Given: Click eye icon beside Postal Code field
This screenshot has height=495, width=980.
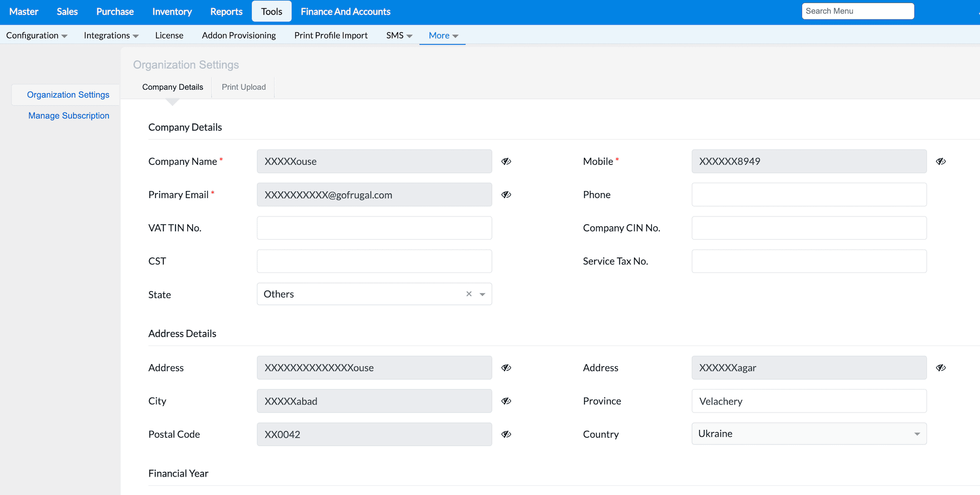Looking at the screenshot, I should [x=506, y=434].
